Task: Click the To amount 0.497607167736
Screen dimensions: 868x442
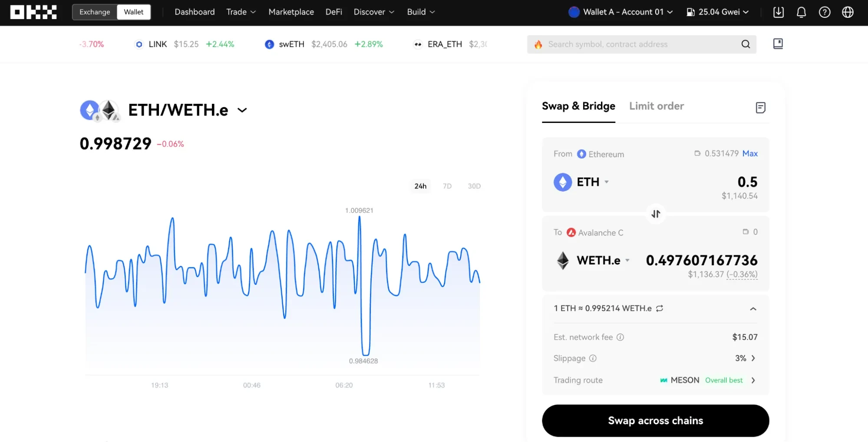Action: [x=702, y=261]
